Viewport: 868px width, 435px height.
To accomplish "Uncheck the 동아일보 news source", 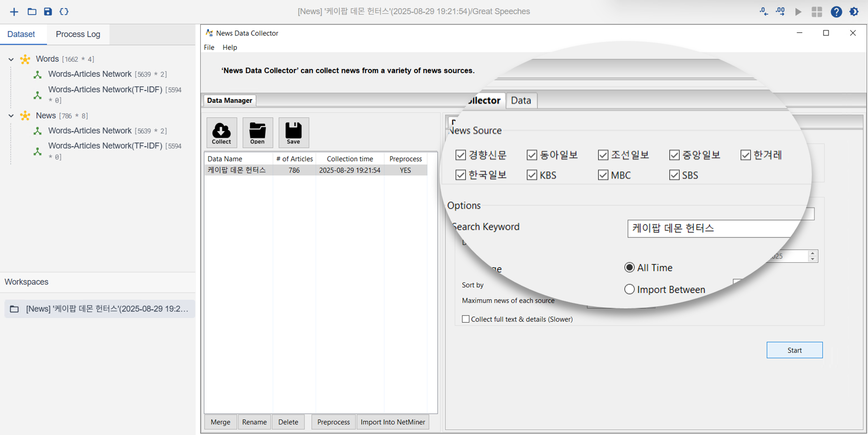I will click(532, 155).
